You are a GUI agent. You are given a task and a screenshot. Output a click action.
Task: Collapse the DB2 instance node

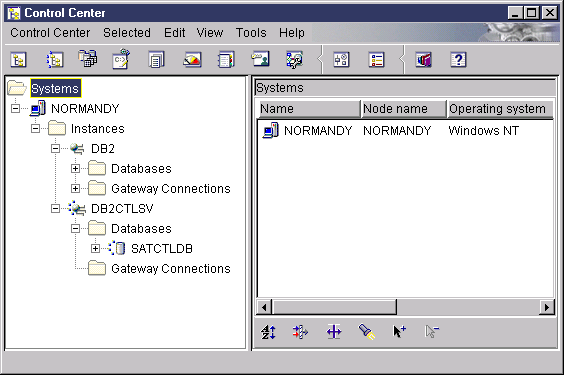(x=55, y=148)
